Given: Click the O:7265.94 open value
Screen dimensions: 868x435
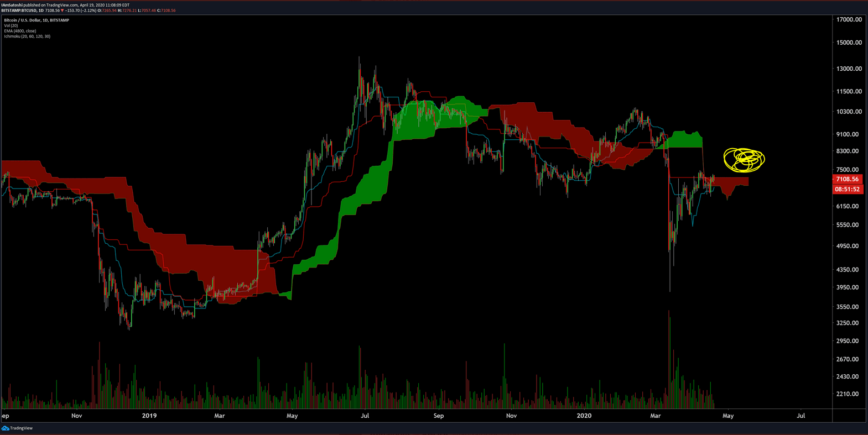Looking at the screenshot, I should tap(107, 11).
